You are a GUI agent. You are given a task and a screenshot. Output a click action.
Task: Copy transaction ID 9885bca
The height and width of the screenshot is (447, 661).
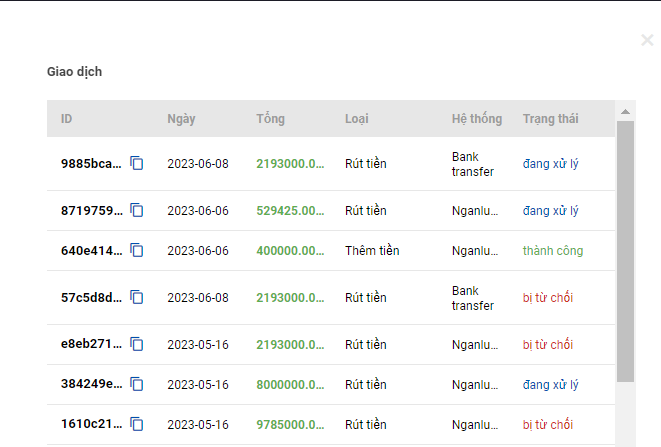[x=137, y=163]
